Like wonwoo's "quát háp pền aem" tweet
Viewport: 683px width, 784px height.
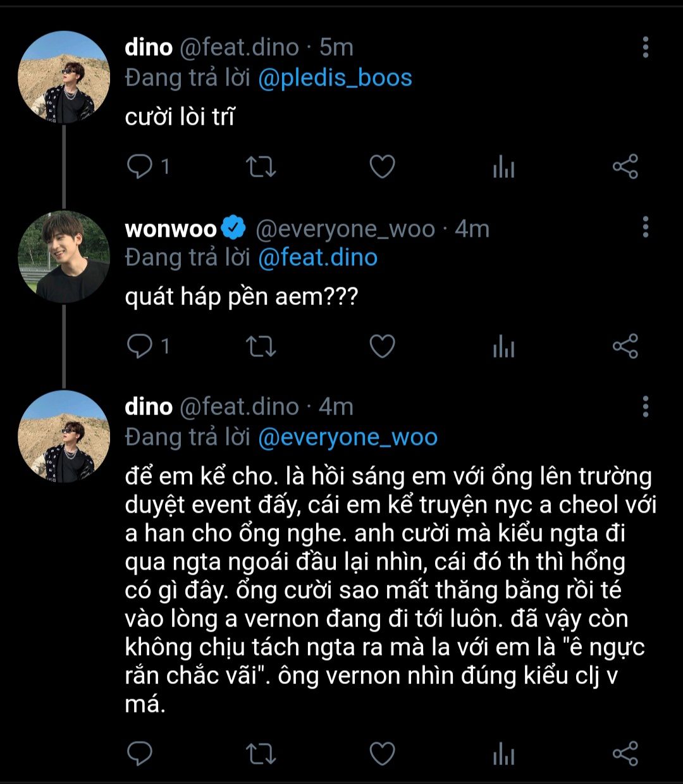click(382, 346)
